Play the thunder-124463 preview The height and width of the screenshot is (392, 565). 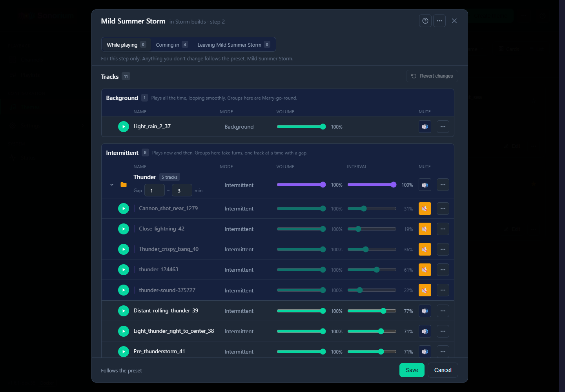pyautogui.click(x=124, y=270)
